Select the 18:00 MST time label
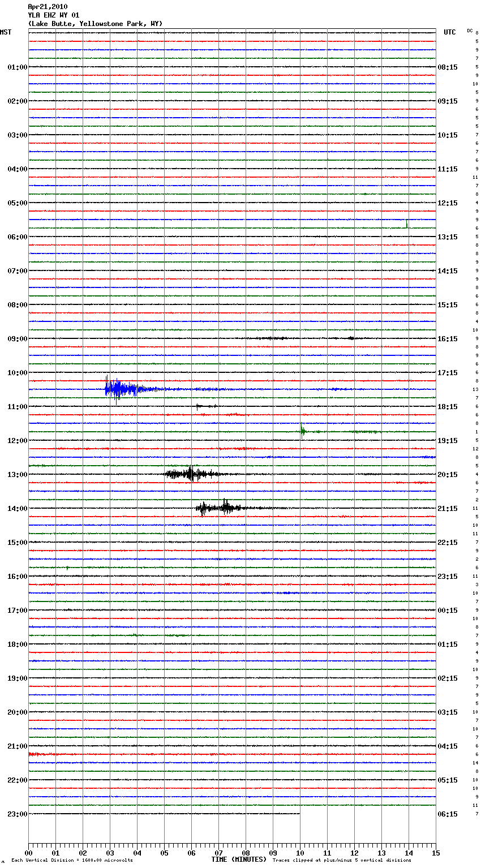 (18, 644)
